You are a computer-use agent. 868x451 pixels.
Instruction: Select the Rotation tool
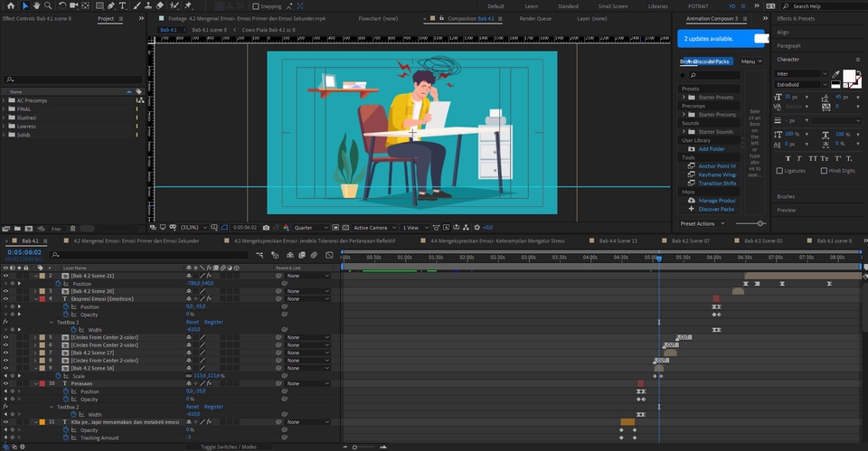(62, 5)
